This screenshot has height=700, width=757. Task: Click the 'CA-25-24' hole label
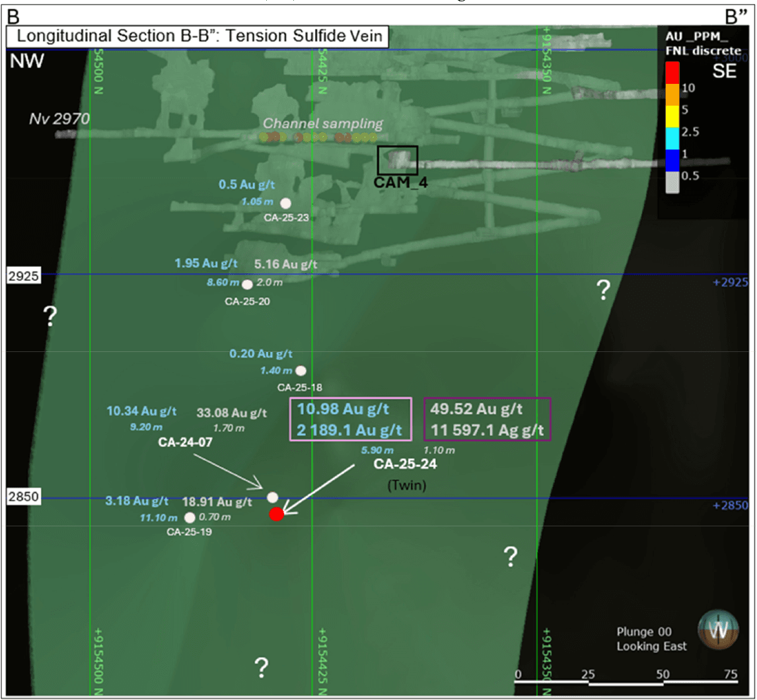pos(405,464)
